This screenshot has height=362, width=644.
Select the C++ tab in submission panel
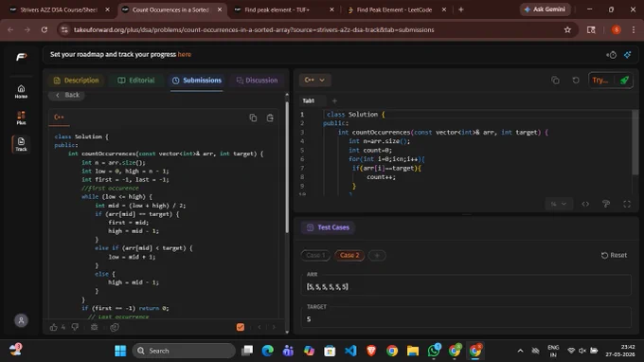[x=59, y=118]
